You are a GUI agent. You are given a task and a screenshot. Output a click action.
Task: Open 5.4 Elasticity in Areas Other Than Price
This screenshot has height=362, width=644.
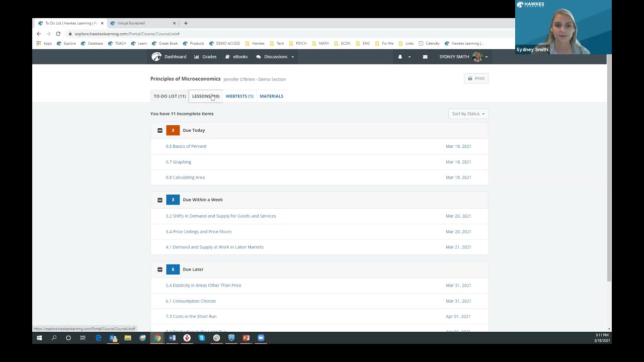click(204, 285)
